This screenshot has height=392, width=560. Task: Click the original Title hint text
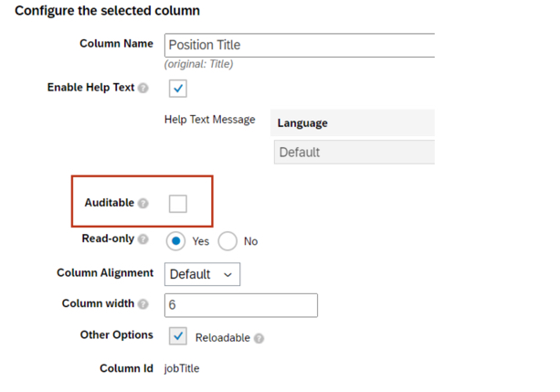pyautogui.click(x=198, y=64)
